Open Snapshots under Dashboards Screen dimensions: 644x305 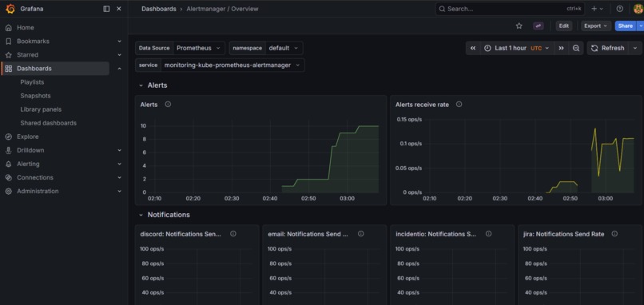(x=35, y=96)
